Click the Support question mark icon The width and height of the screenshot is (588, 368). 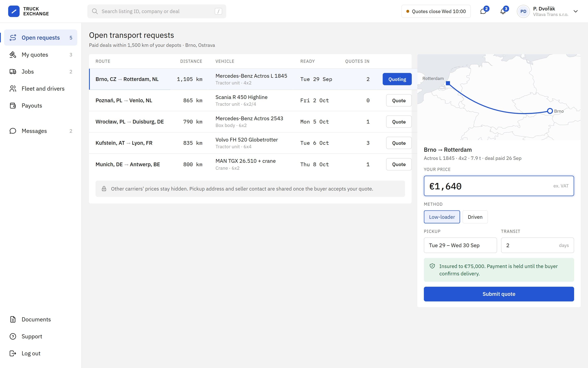tap(13, 336)
